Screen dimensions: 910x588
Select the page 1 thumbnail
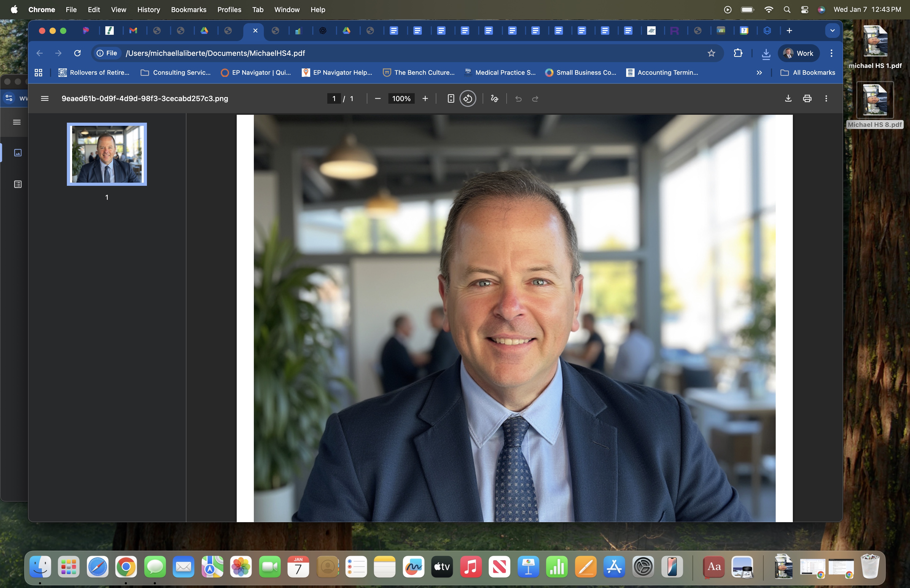(107, 154)
